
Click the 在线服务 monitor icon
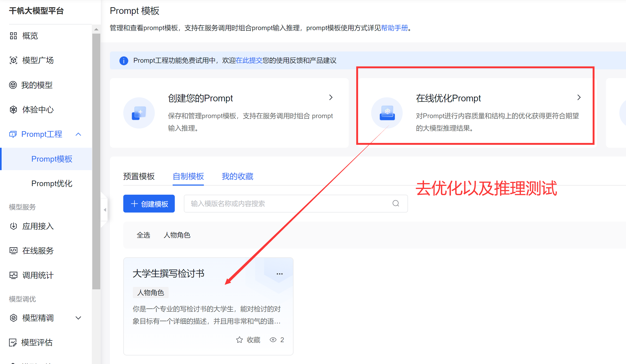click(x=13, y=251)
